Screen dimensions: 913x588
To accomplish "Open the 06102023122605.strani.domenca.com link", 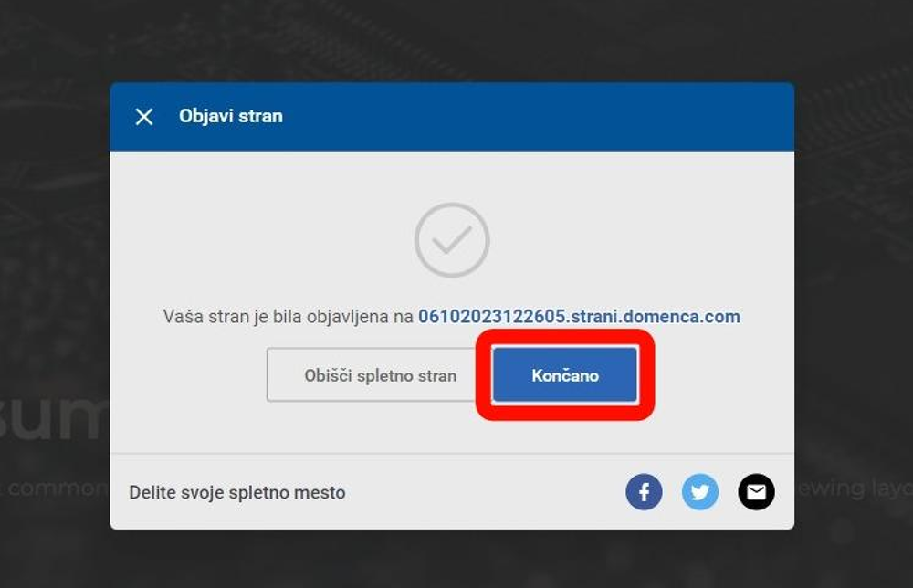I will point(579,316).
